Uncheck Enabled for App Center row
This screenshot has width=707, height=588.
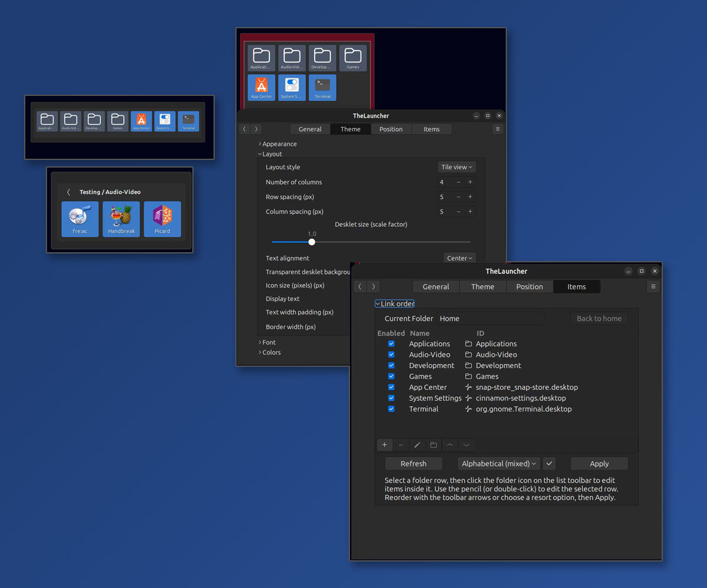click(391, 387)
